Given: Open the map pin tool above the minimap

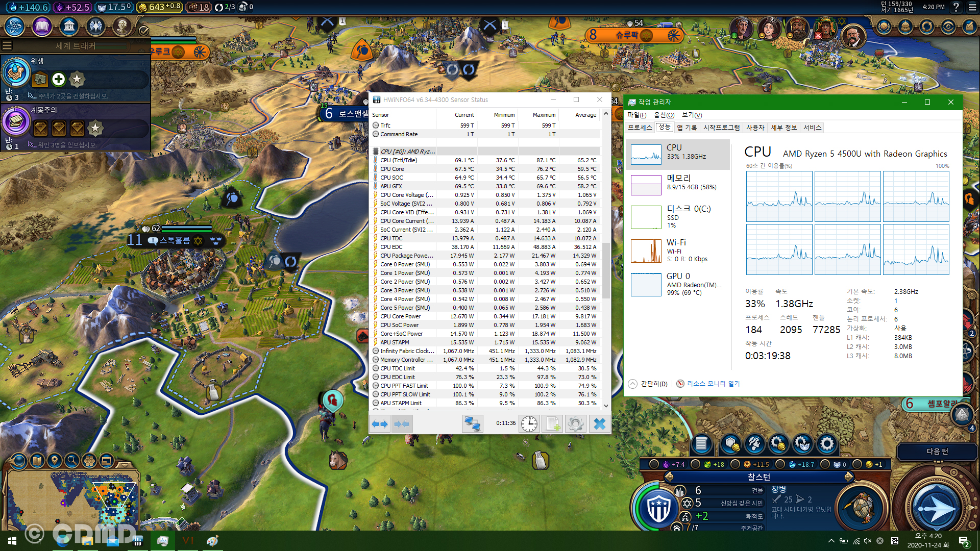Looking at the screenshot, I should click(55, 461).
